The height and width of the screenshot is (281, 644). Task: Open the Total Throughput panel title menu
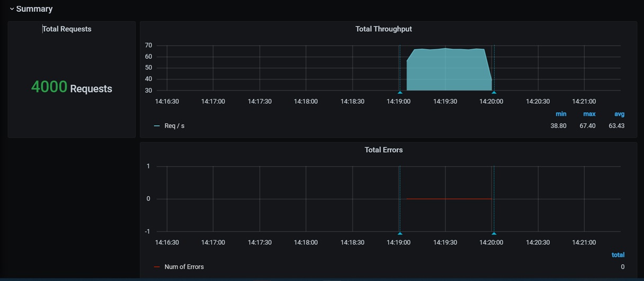(383, 29)
